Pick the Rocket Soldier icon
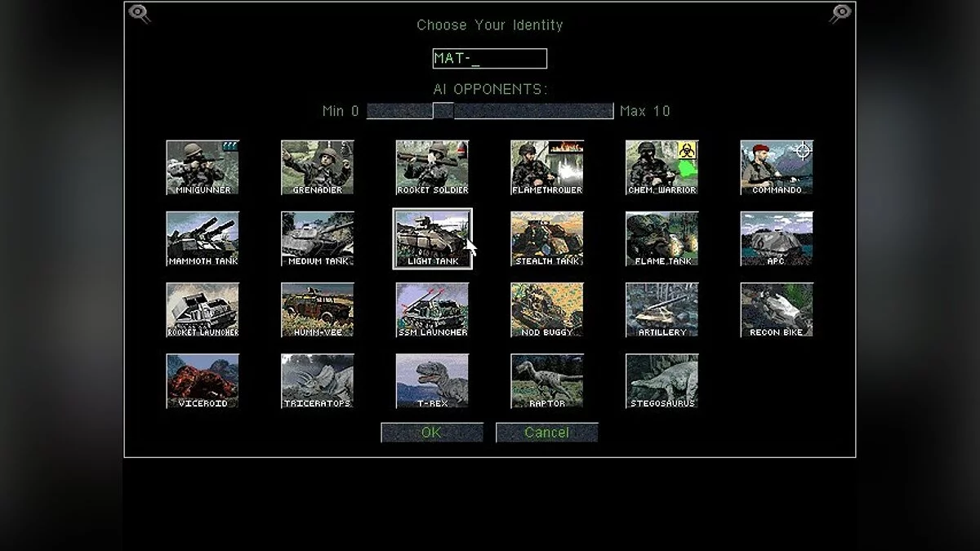This screenshot has width=980, height=551. coord(432,167)
